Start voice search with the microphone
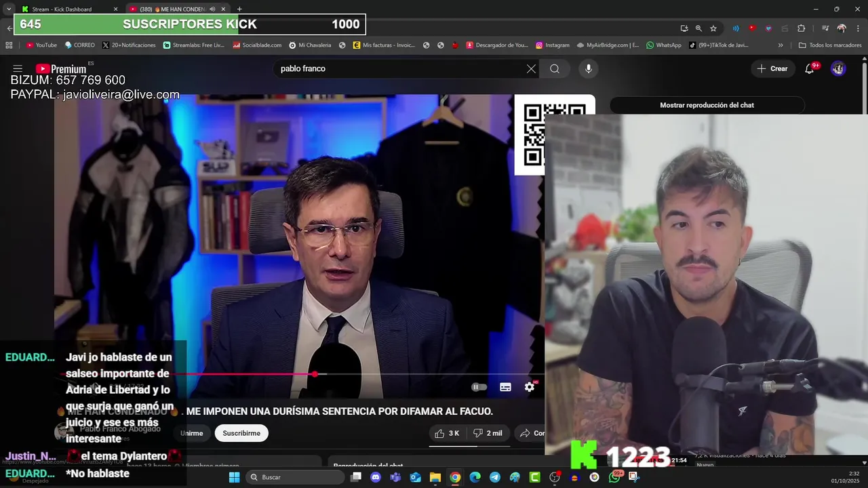Screen dimensions: 868x488 (589, 68)
